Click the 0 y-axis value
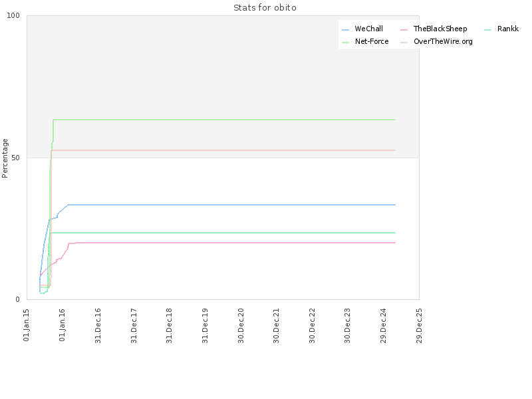 tap(18, 300)
